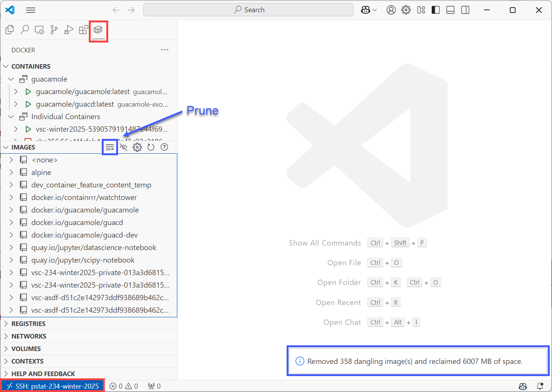
Task: Collapse the guacamole container group
Action: pyautogui.click(x=11, y=79)
